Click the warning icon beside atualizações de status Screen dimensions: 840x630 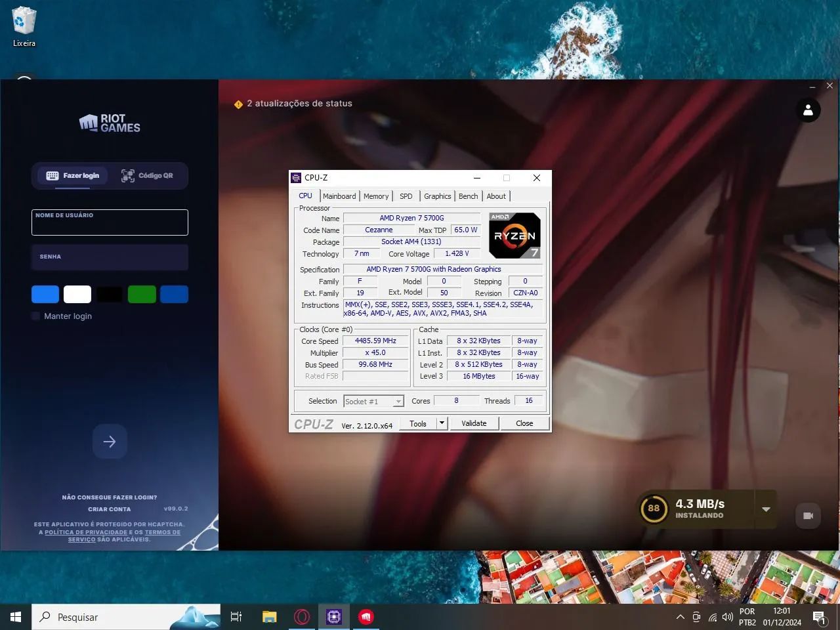238,104
